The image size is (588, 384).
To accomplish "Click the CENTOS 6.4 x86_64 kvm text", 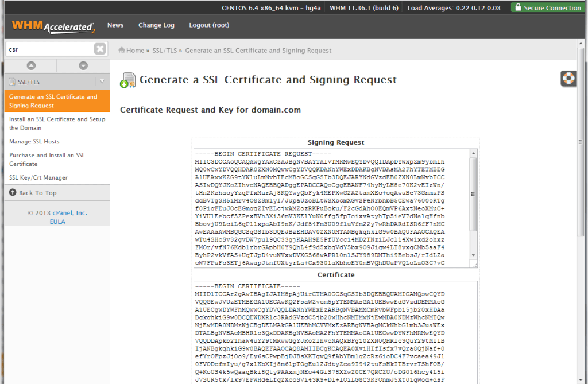I will tap(271, 8).
